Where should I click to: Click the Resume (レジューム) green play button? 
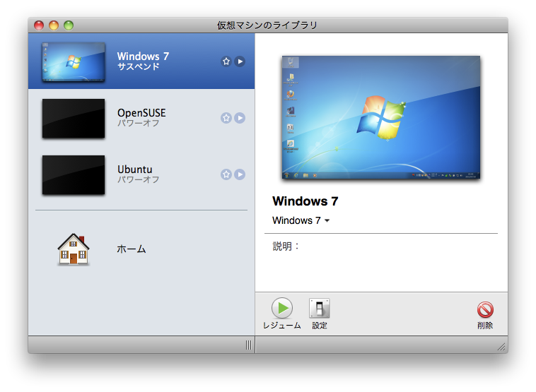click(282, 308)
